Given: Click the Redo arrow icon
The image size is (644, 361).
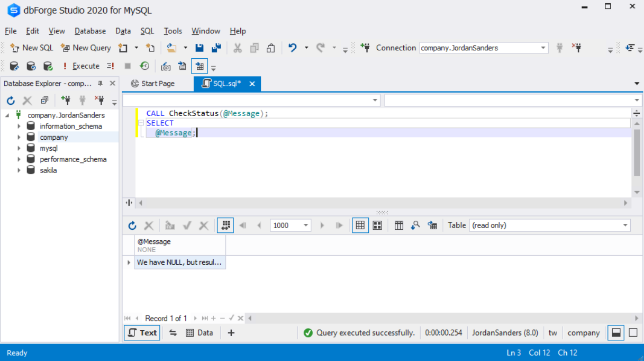Looking at the screenshot, I should click(321, 48).
